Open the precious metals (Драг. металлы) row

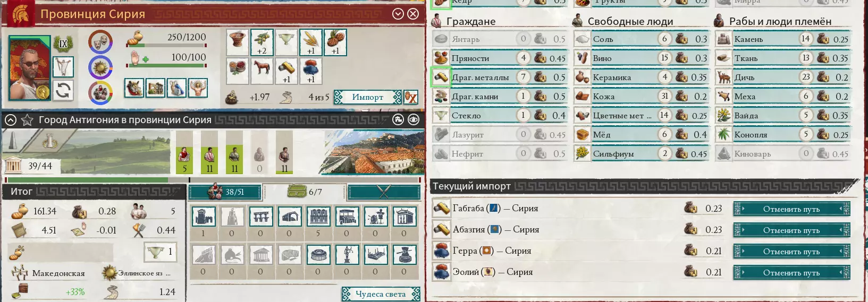[x=500, y=77]
